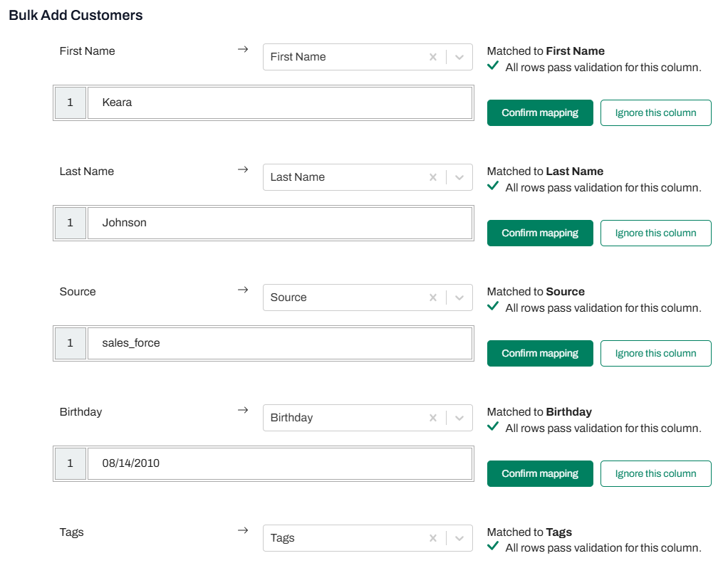Expand the First Name mapping dropdown arrow
This screenshot has height=563, width=728.
click(x=459, y=57)
